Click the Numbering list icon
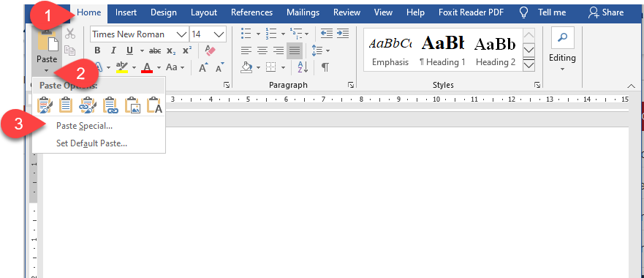This screenshot has height=278, width=644. coord(271,34)
